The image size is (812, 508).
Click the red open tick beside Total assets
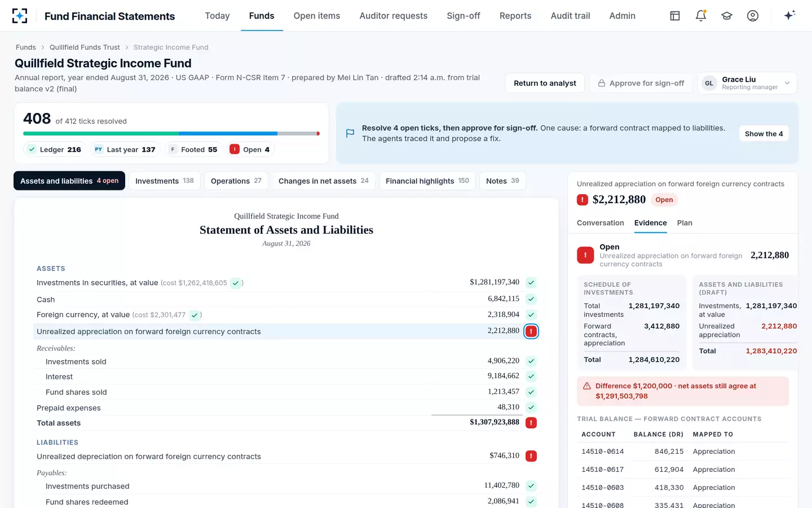pyautogui.click(x=531, y=423)
